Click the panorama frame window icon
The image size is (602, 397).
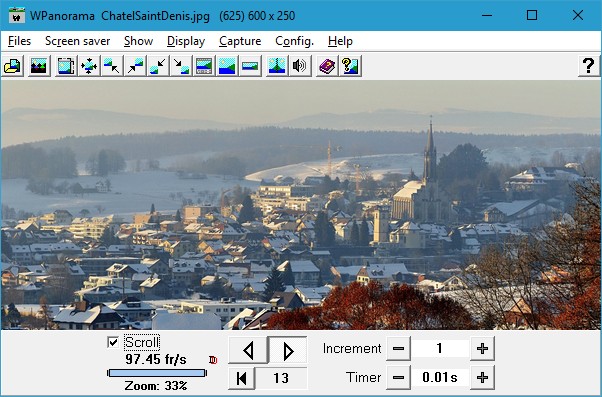pyautogui.click(x=66, y=66)
